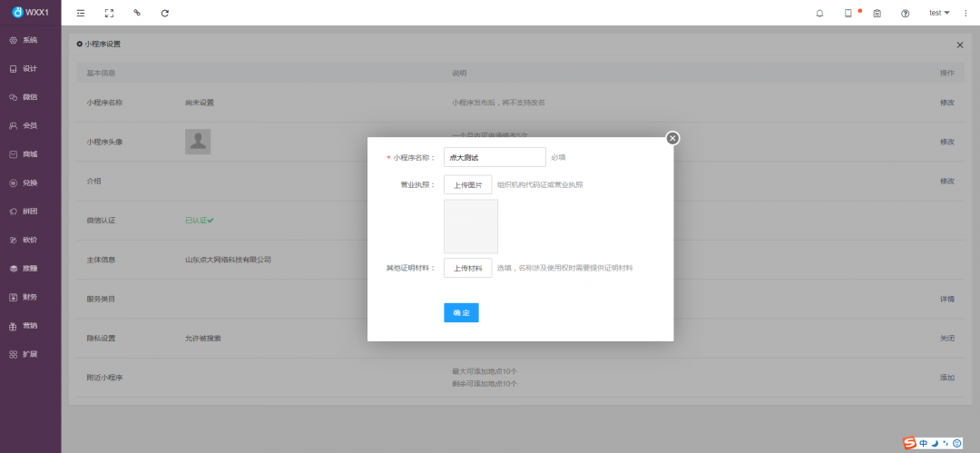Open help via the question mark icon
This screenshot has height=453, width=980.
(905, 13)
